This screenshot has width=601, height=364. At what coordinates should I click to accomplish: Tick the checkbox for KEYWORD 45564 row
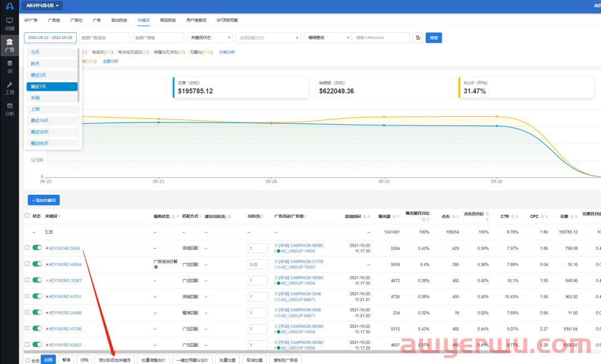(x=27, y=264)
